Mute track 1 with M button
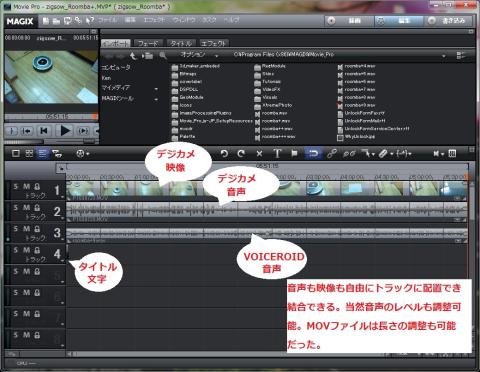This screenshot has height=372, width=480. pyautogui.click(x=26, y=187)
